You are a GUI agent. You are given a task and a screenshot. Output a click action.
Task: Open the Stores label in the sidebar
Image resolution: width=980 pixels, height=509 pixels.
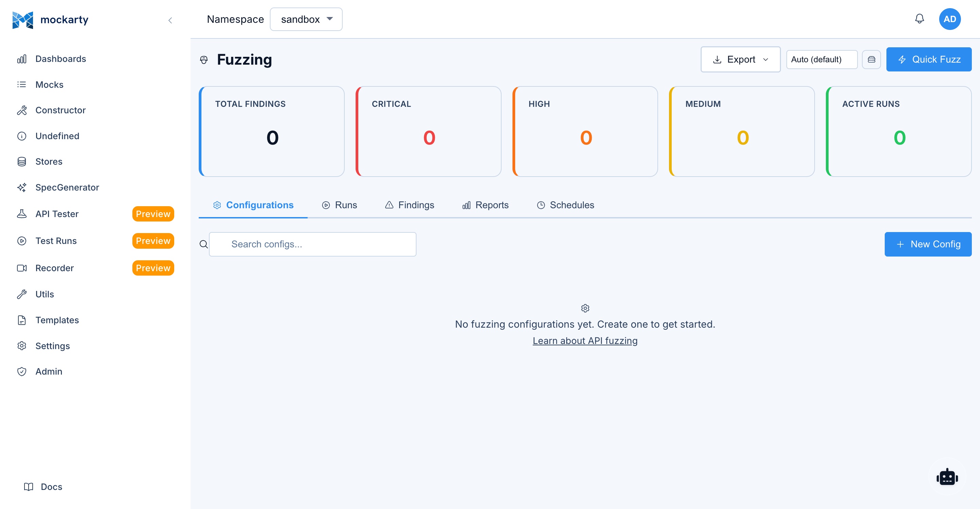click(49, 162)
